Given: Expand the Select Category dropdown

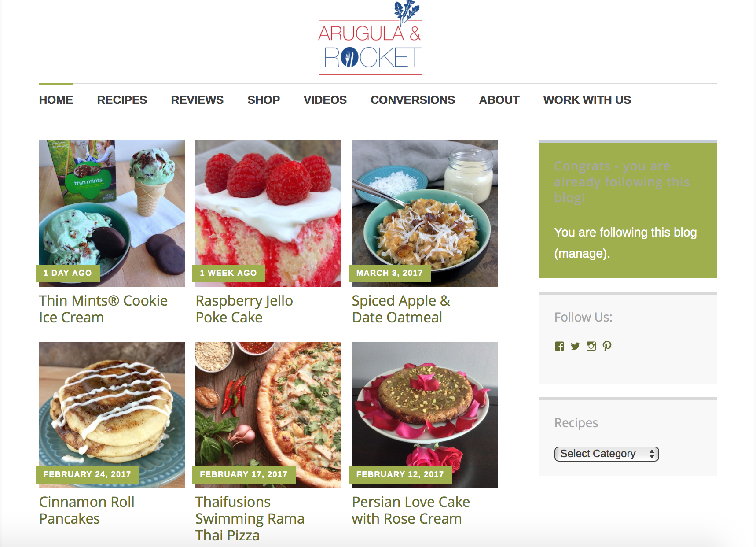Looking at the screenshot, I should 606,454.
